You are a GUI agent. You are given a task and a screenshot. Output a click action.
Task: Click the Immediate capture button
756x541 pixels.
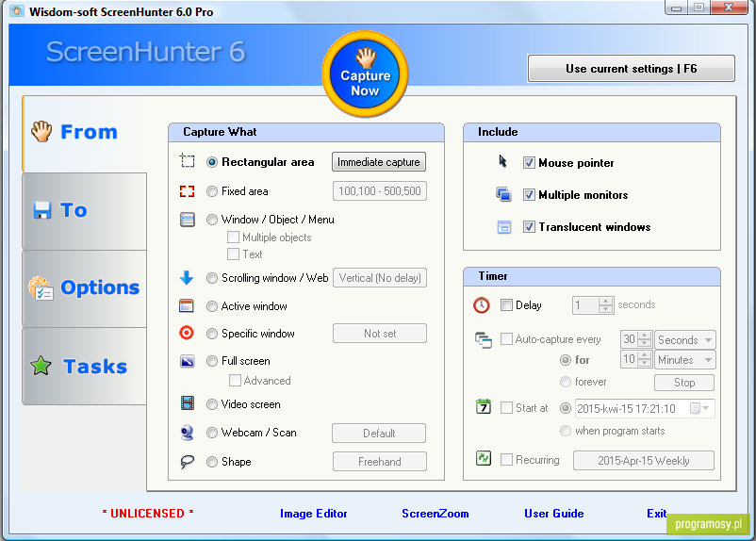379,162
